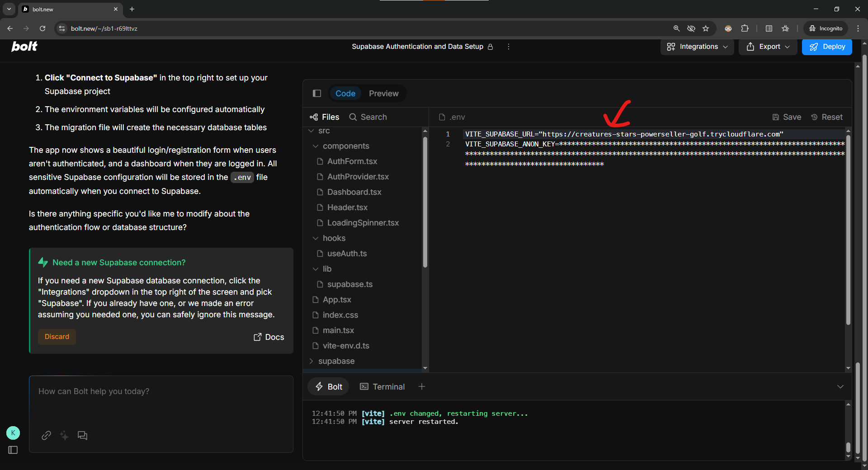Open the bolt logo home link
The height and width of the screenshot is (470, 868).
click(24, 47)
